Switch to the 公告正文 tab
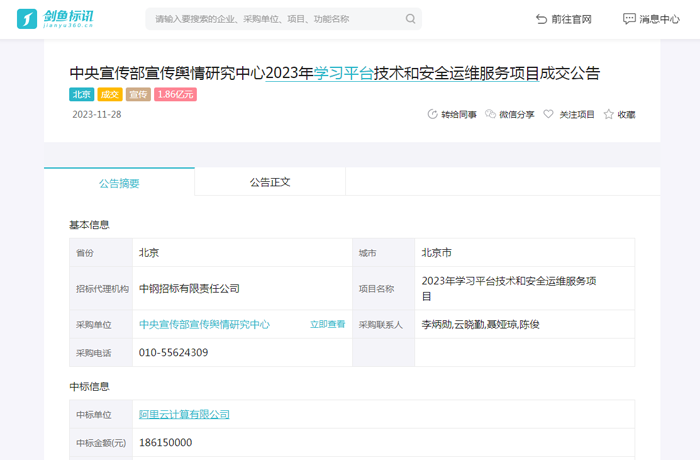Image resolution: width=700 pixels, height=460 pixels. [270, 182]
